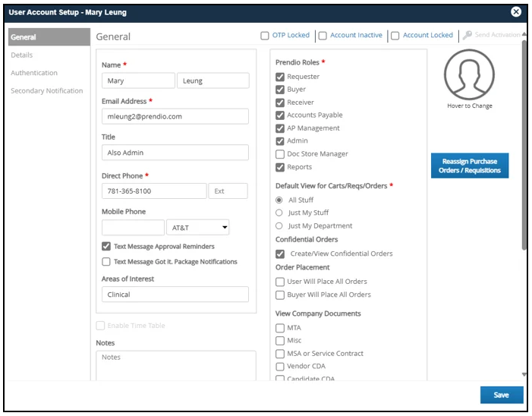The width and height of the screenshot is (532, 416).
Task: Click the vertical scrollbar down arrow
Action: (524, 374)
